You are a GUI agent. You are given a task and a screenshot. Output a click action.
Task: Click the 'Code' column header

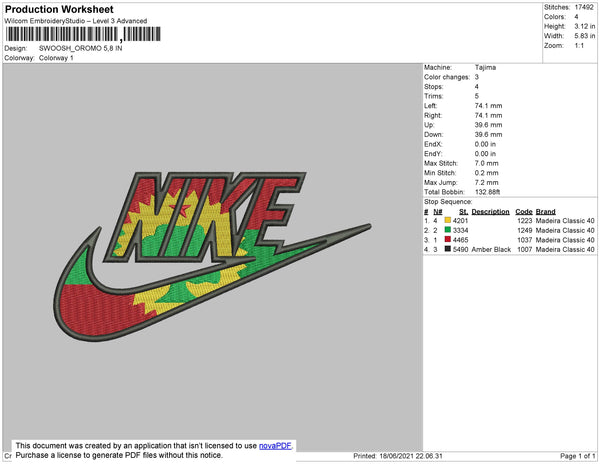pos(524,212)
